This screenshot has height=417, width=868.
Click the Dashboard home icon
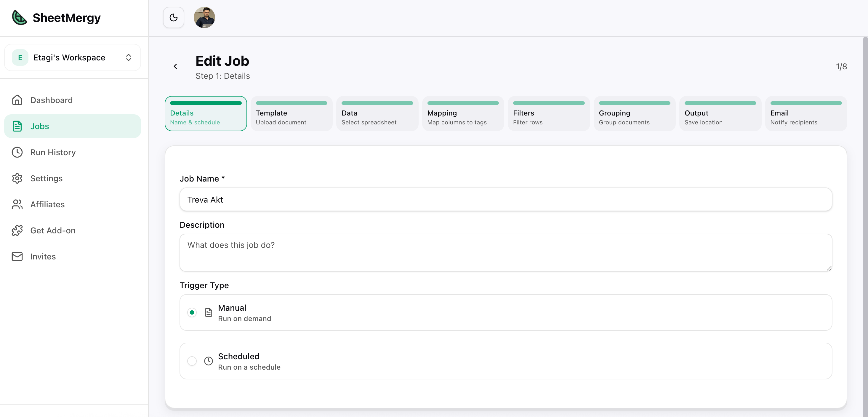click(x=17, y=100)
